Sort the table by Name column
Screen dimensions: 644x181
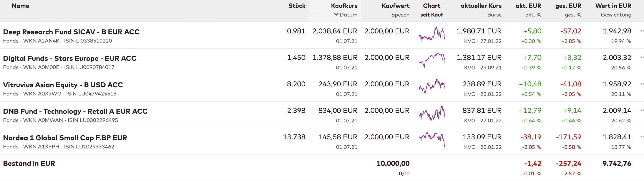[20, 6]
